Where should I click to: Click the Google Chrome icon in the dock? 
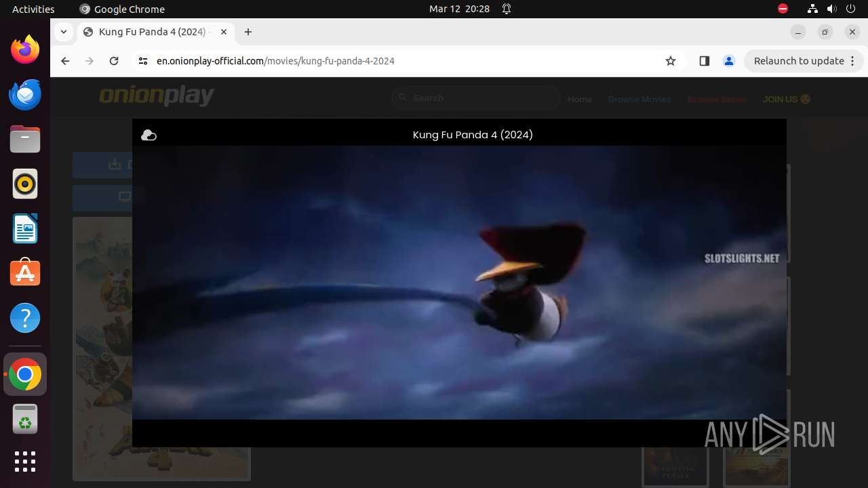click(x=25, y=374)
